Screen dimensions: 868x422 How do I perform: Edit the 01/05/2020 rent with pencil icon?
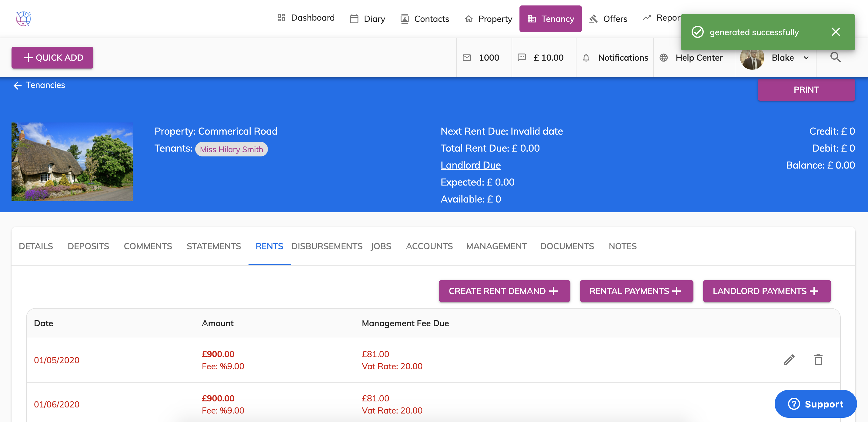(x=789, y=360)
